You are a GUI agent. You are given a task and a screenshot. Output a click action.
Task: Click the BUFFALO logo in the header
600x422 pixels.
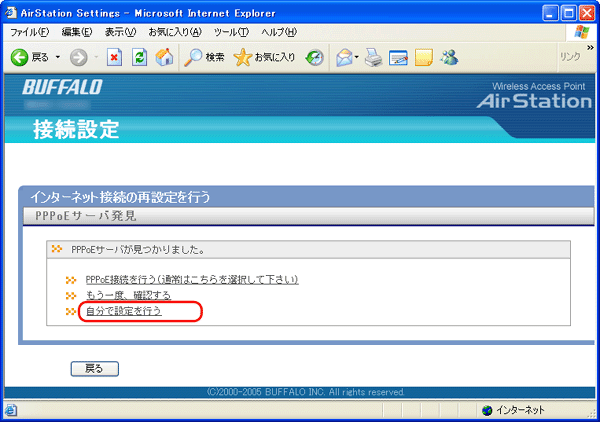(x=62, y=87)
